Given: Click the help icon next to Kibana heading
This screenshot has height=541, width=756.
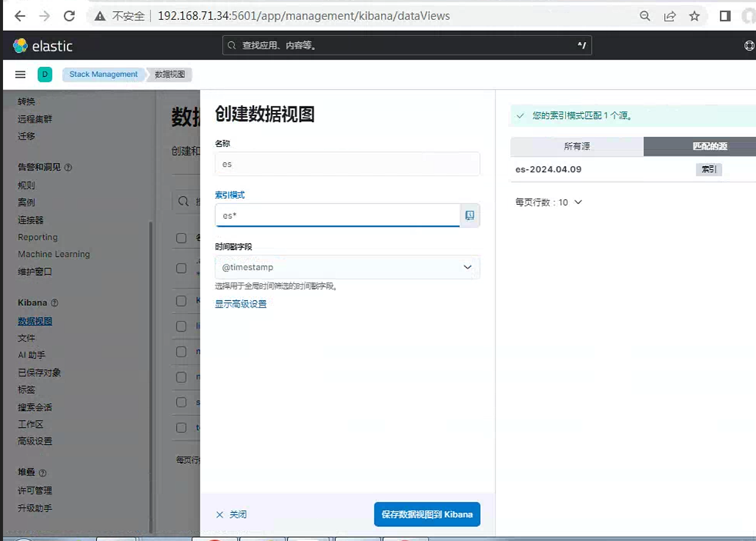Looking at the screenshot, I should tap(55, 303).
